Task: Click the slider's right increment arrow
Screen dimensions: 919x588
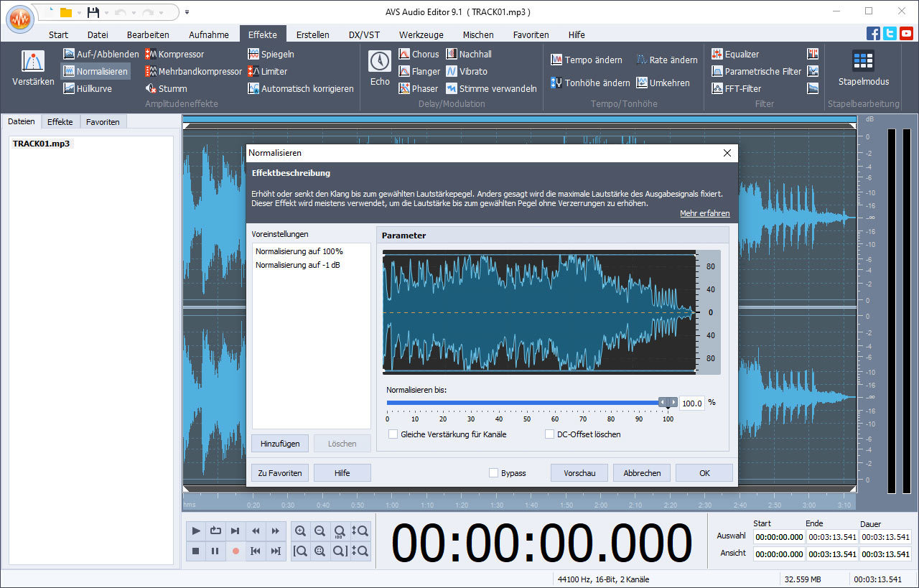Action: [674, 403]
